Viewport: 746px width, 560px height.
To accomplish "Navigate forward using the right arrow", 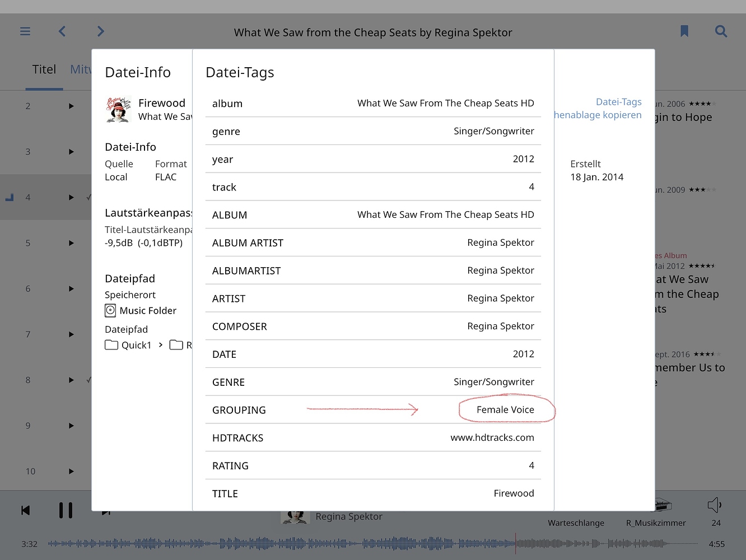I will pos(100,31).
